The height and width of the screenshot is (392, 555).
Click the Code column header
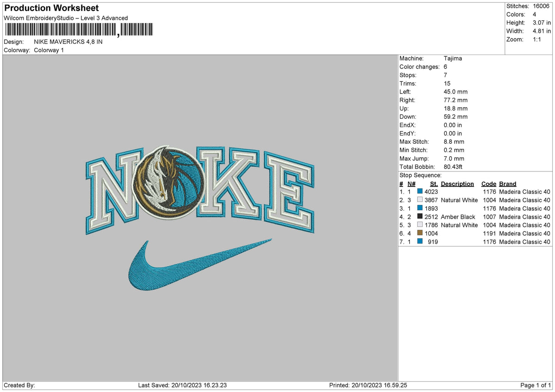click(489, 184)
